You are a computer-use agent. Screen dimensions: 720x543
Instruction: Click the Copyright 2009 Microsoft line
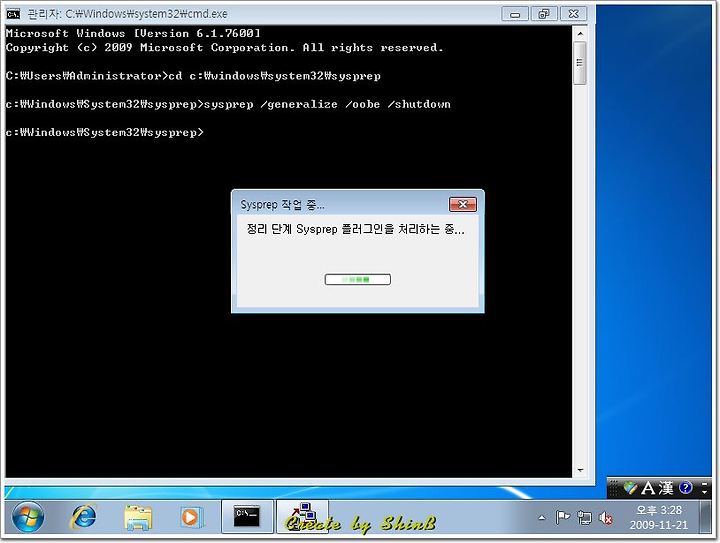pyautogui.click(x=225, y=48)
